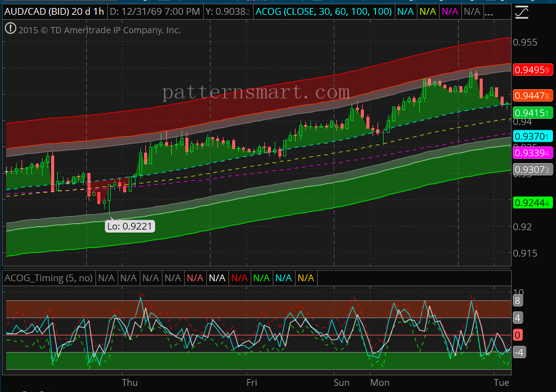
Task: Toggle the white N/A plot in ACOG_Timing row
Action: 217,278
